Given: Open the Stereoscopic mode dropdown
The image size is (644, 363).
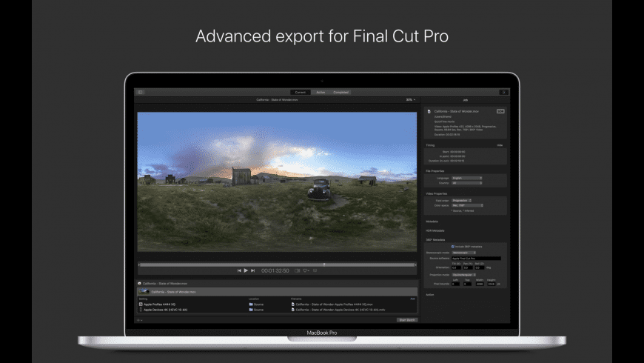Looking at the screenshot, I should point(463,253).
